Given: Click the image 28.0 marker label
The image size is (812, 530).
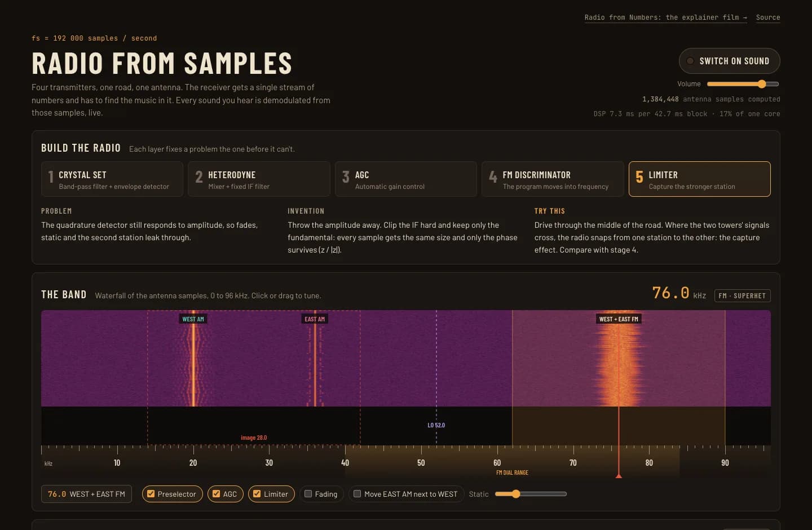Looking at the screenshot, I should click(254, 438).
